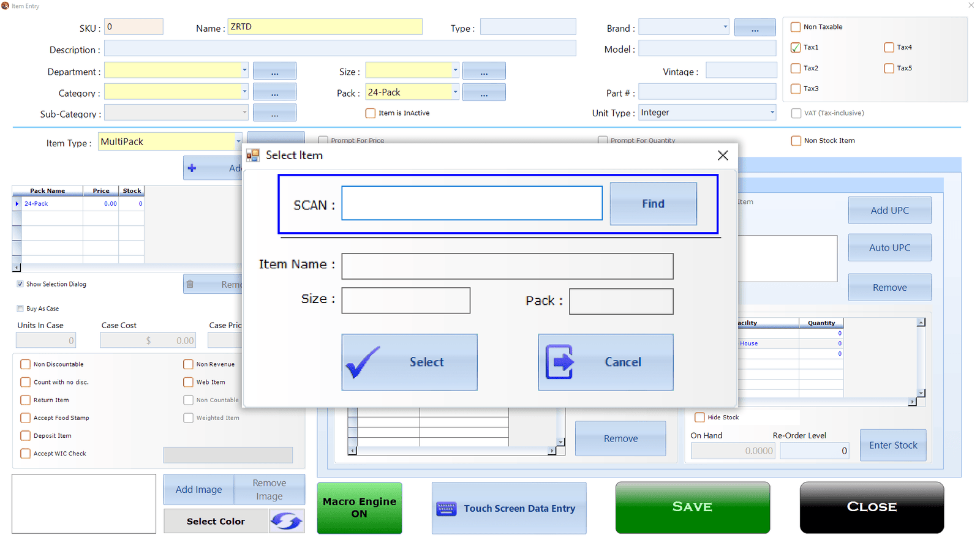Click the browse button next to Category
This screenshot has width=980, height=551.
[x=274, y=92]
